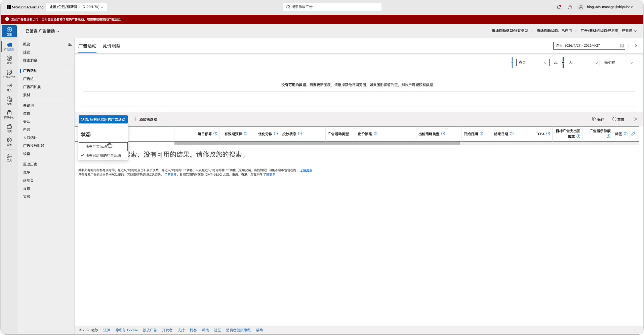Click the help icon beside 出价策略类型
The height and width of the screenshot is (335, 644).
pos(443,134)
